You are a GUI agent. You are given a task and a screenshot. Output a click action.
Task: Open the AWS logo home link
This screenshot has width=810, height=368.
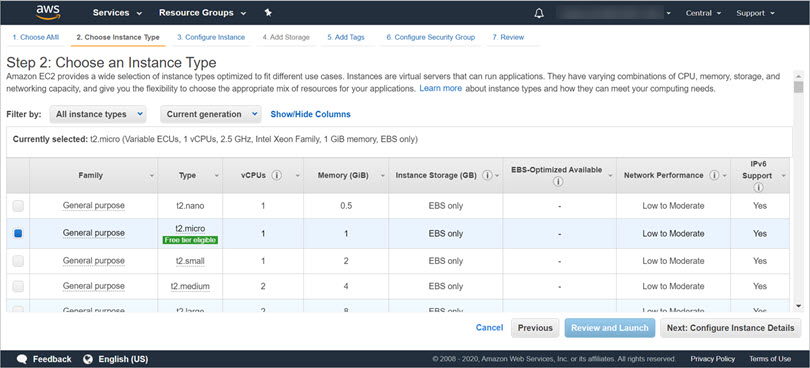point(48,12)
